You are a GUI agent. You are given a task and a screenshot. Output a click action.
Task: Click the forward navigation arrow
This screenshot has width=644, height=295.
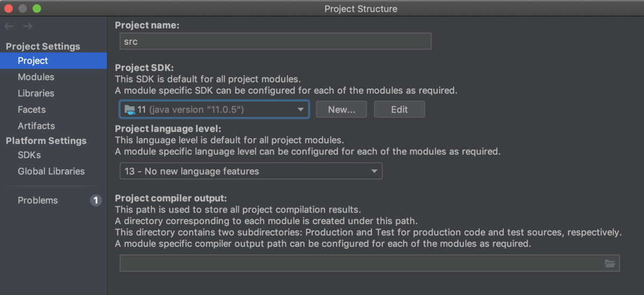pyautogui.click(x=28, y=26)
